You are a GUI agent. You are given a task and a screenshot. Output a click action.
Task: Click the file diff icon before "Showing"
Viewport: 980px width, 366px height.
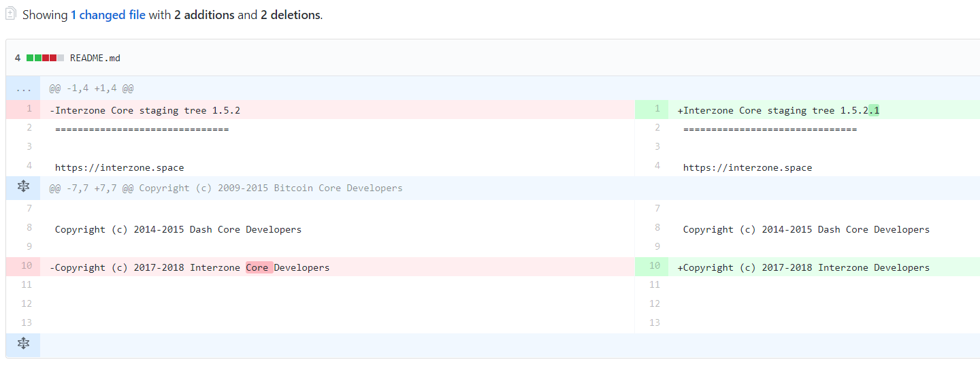[x=10, y=14]
